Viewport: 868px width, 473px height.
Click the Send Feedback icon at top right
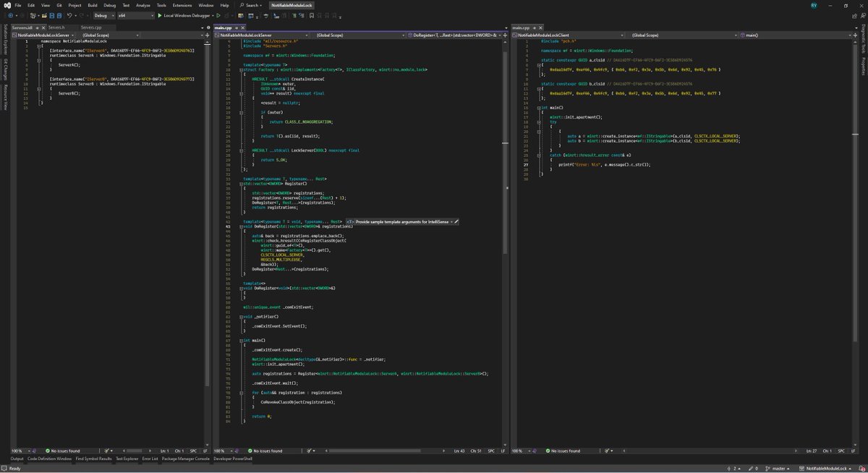[x=863, y=16]
